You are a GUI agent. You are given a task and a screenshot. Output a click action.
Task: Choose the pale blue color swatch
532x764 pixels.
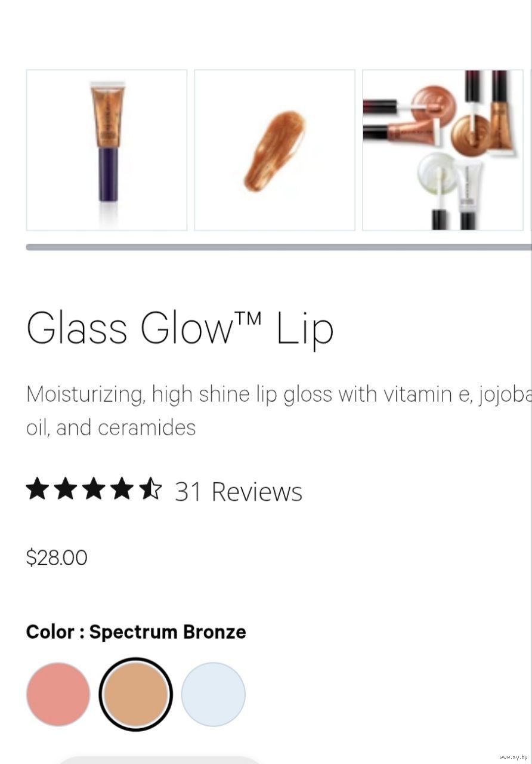[x=213, y=694]
